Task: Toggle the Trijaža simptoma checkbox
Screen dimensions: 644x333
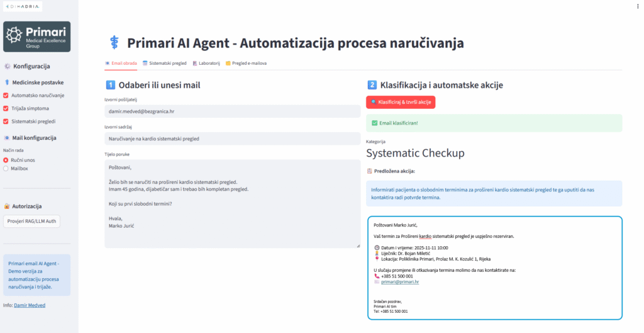Action: (6, 108)
